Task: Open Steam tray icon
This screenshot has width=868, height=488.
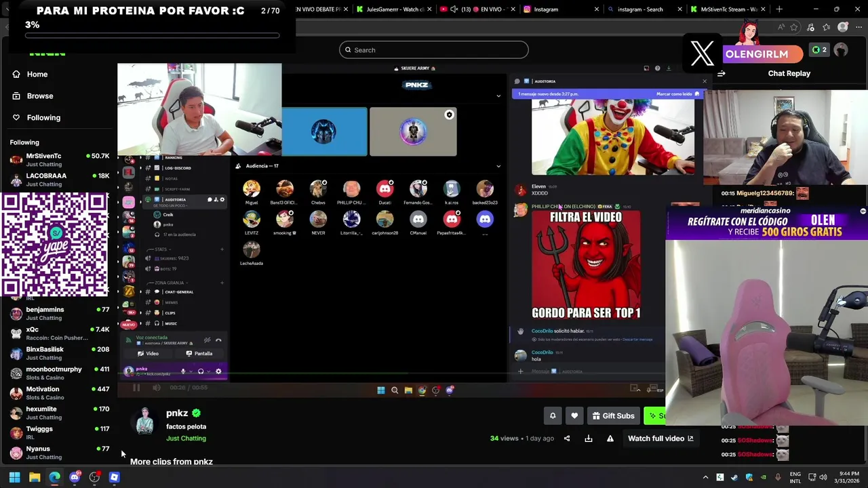Action: coord(734,477)
